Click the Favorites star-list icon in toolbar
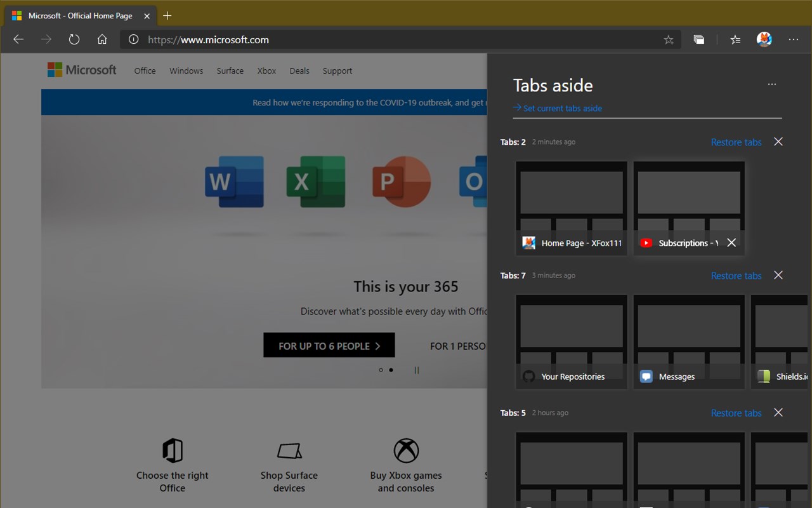Image resolution: width=812 pixels, height=508 pixels. (735, 39)
